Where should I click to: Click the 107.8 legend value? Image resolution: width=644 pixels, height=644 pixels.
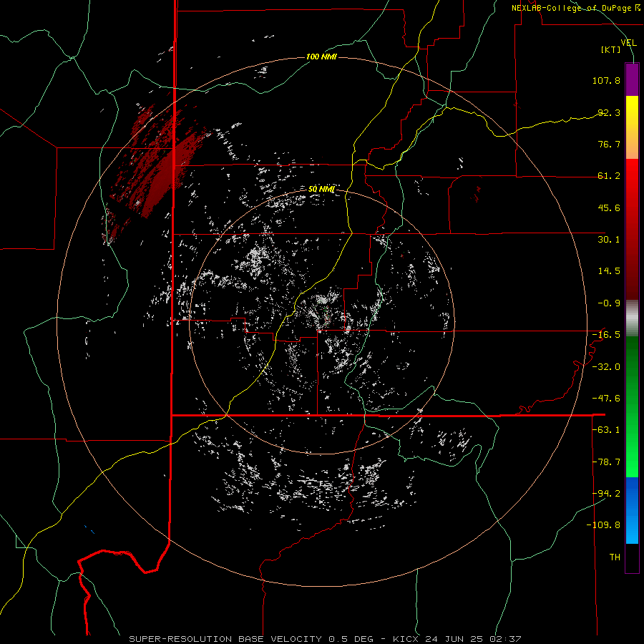pyautogui.click(x=606, y=80)
